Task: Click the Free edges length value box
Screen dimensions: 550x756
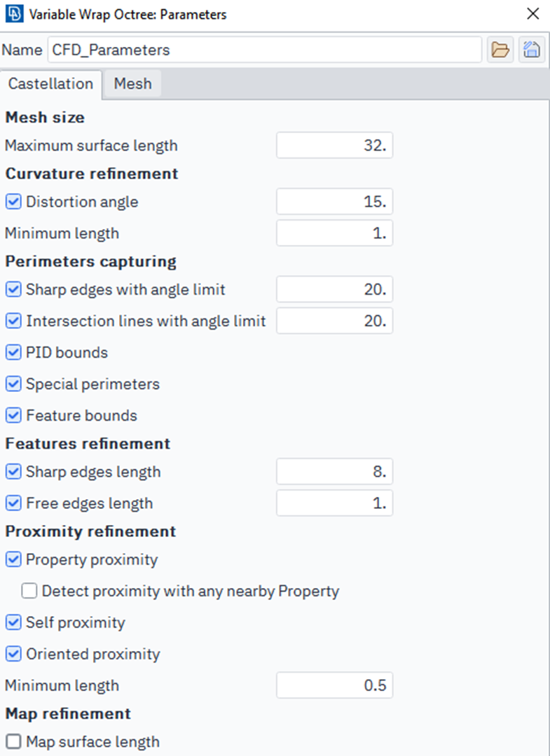Action: coord(334,503)
